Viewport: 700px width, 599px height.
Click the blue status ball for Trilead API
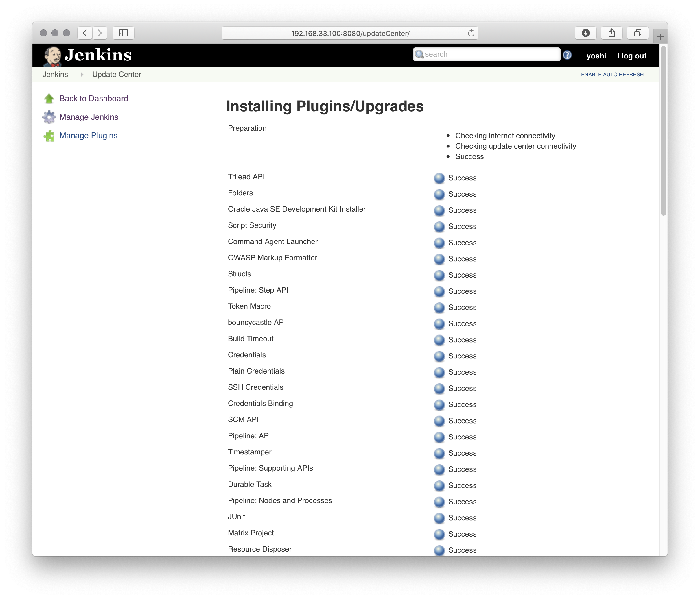click(439, 178)
